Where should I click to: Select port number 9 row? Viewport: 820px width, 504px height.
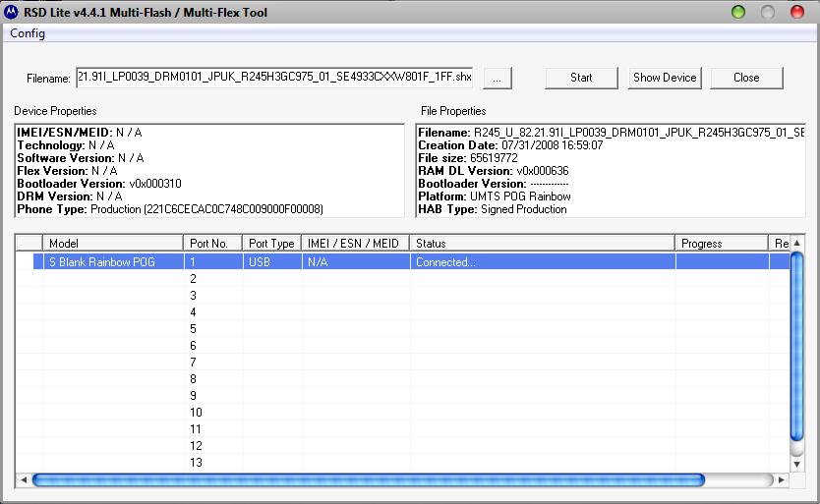403,396
